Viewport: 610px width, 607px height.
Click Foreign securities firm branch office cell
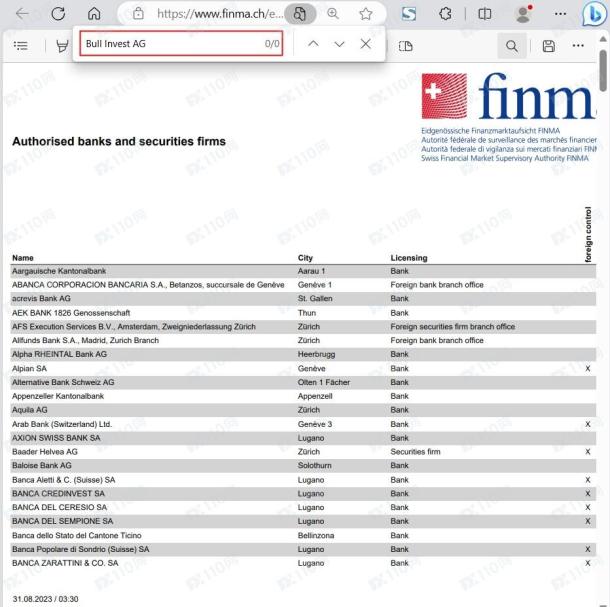(x=452, y=326)
